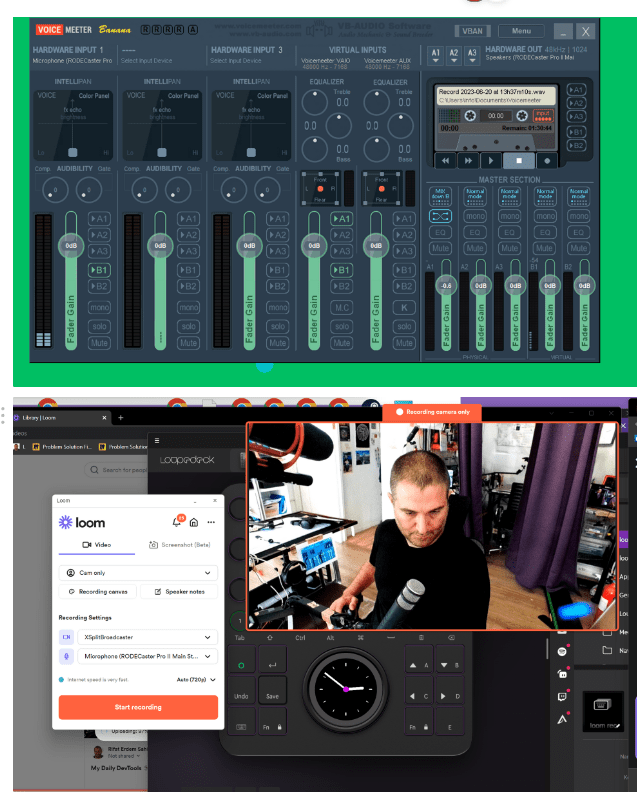Click the Loupedeck clock dial
The height and width of the screenshot is (793, 637).
346,688
